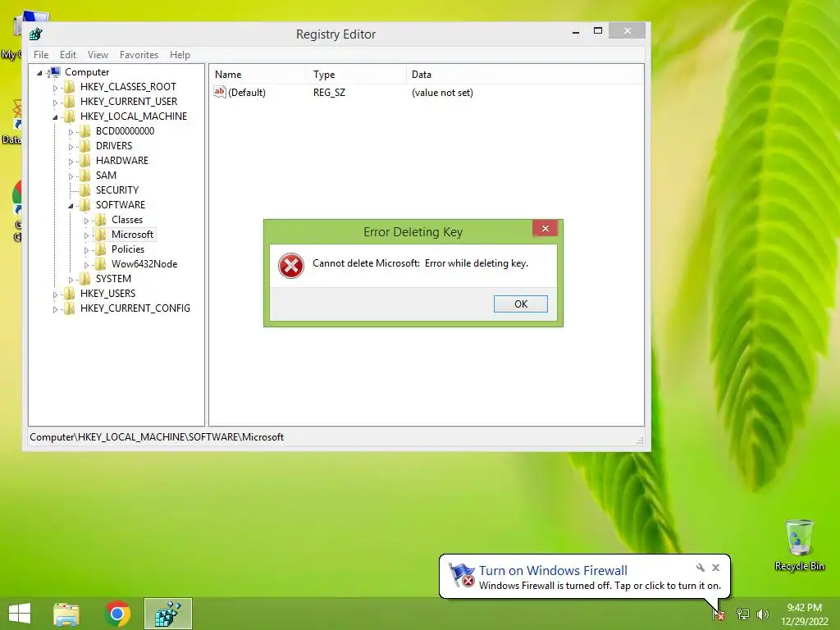The image size is (840, 630).
Task: Open the File menu
Action: pyautogui.click(x=41, y=55)
